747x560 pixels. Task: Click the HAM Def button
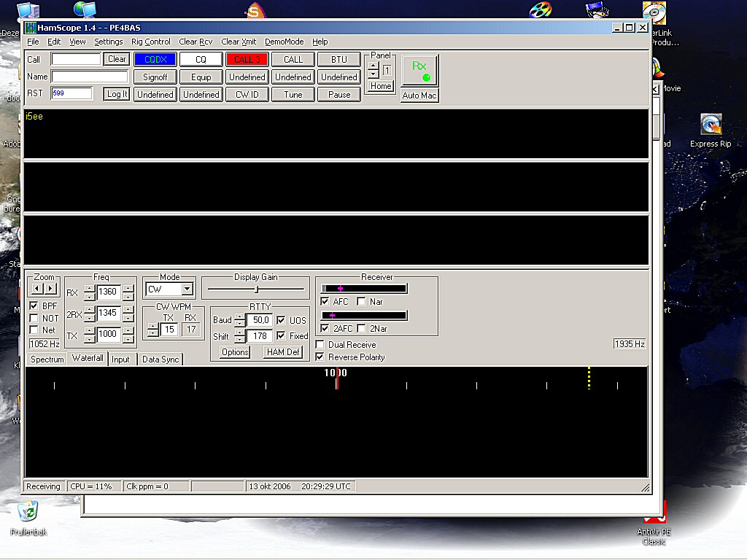[x=283, y=352]
